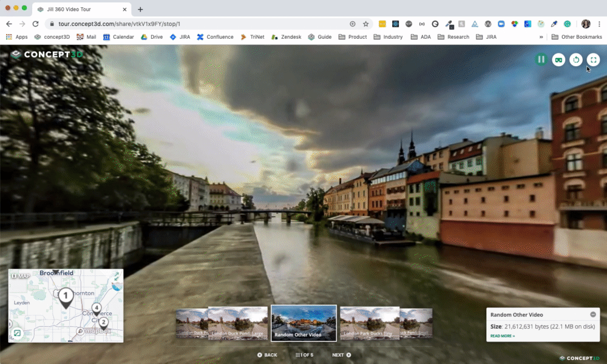The image size is (607, 364).
Task: Expand the mini map with green arrows icon
Action: 117,276
